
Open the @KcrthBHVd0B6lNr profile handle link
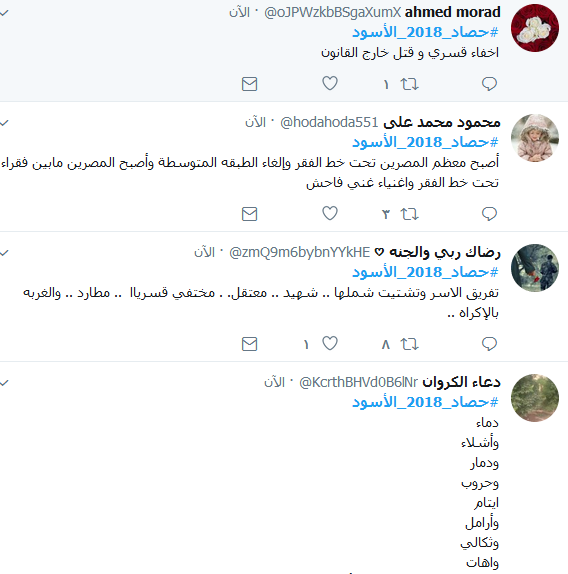358,382
